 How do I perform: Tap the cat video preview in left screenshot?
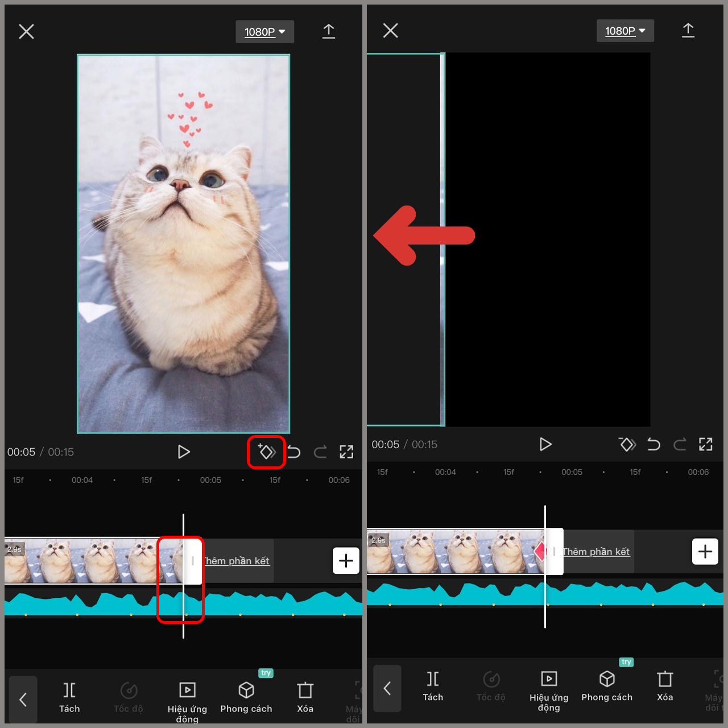coord(184,244)
